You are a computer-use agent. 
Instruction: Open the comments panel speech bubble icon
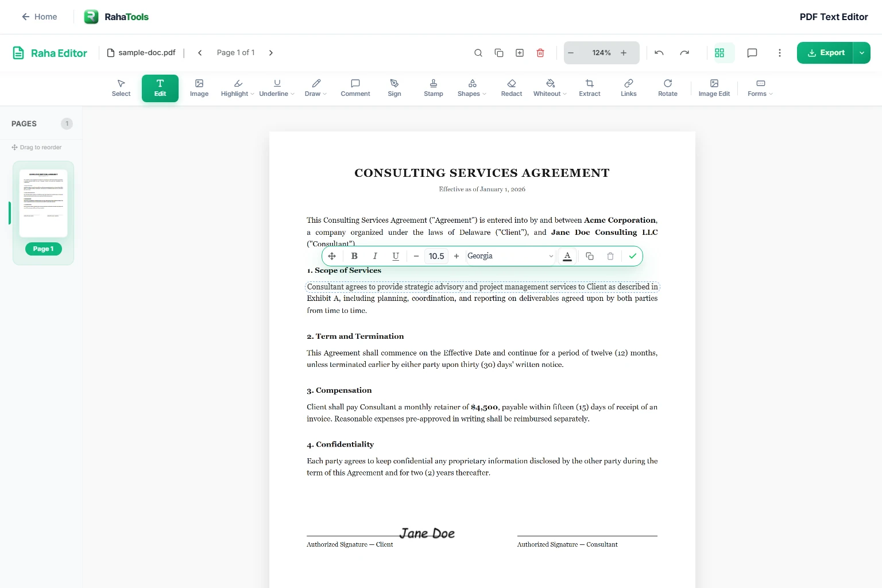(x=752, y=53)
